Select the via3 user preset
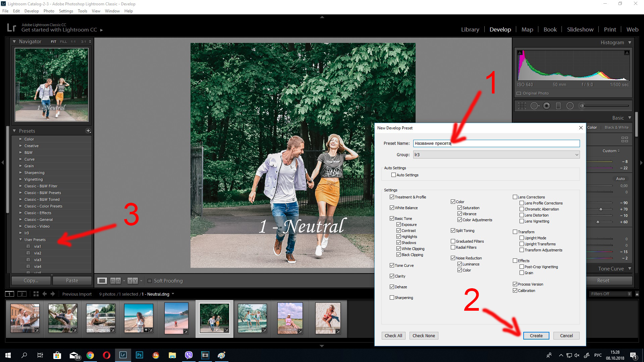The image size is (644, 362). (x=38, y=259)
